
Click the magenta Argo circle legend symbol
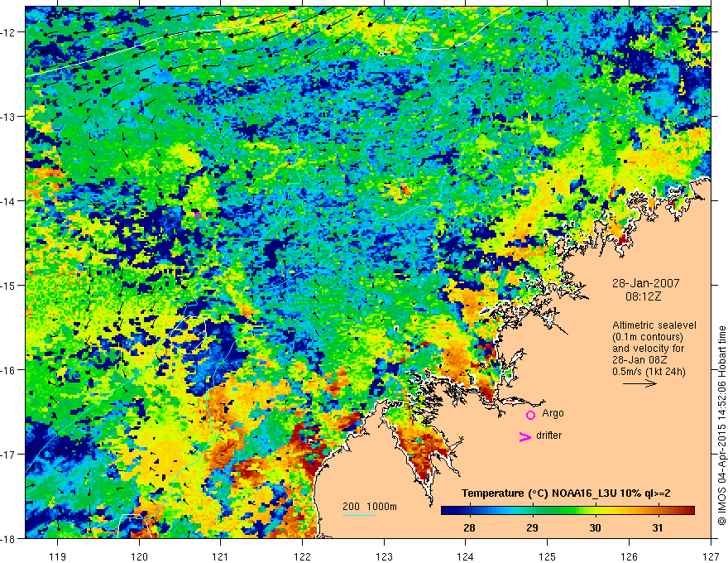[530, 415]
